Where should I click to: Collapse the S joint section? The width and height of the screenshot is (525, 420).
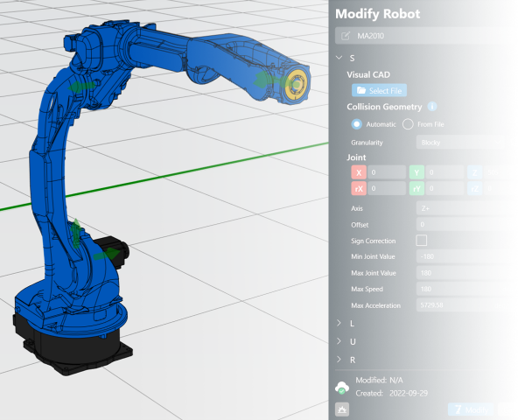click(x=339, y=58)
